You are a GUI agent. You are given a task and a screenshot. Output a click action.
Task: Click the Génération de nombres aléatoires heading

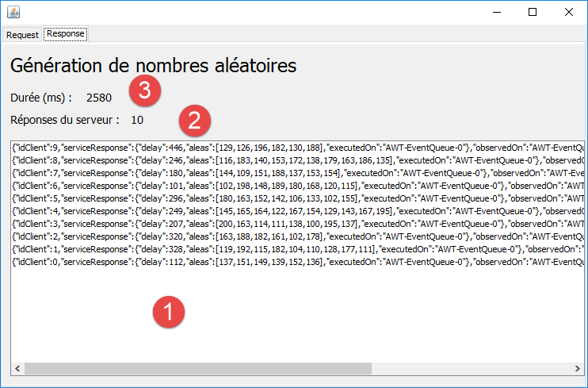tap(154, 65)
